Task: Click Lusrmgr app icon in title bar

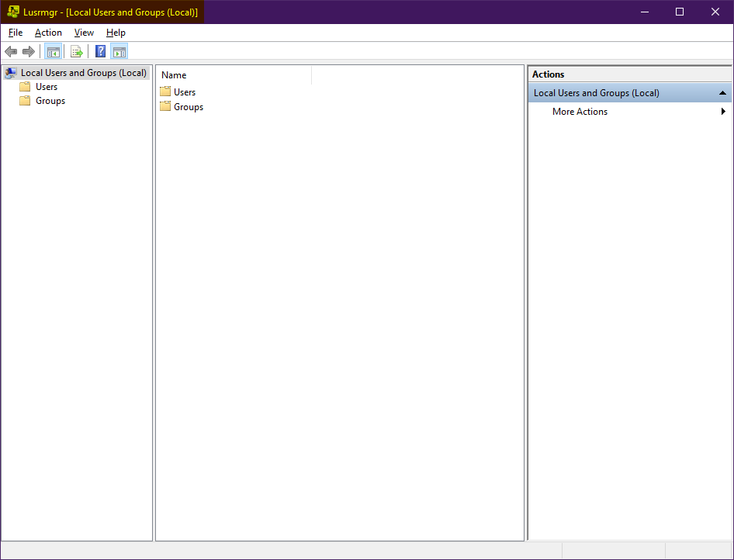Action: [13, 12]
